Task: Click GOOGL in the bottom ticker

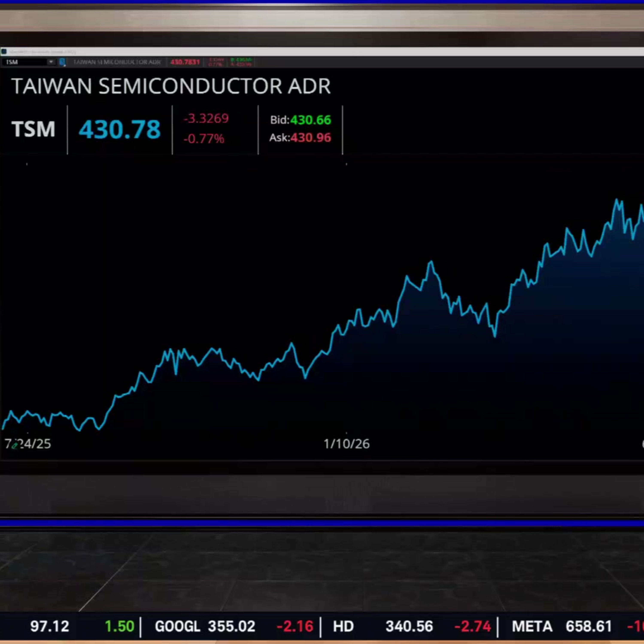Action: pyautogui.click(x=178, y=627)
